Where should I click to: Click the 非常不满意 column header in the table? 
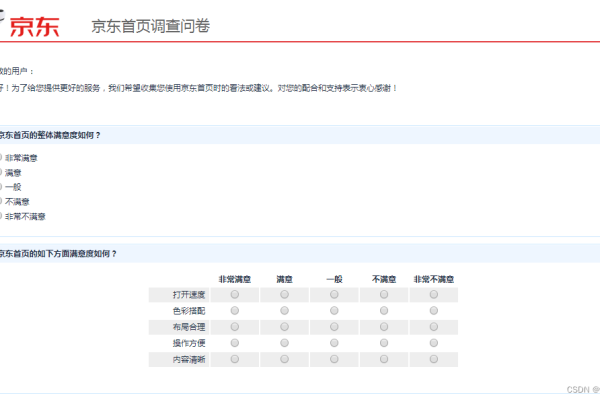tap(434, 279)
